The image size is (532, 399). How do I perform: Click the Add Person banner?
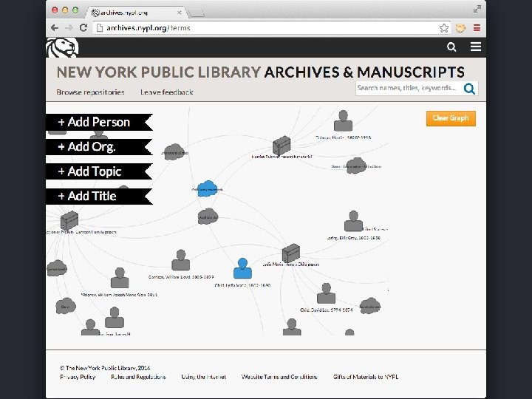(99, 122)
